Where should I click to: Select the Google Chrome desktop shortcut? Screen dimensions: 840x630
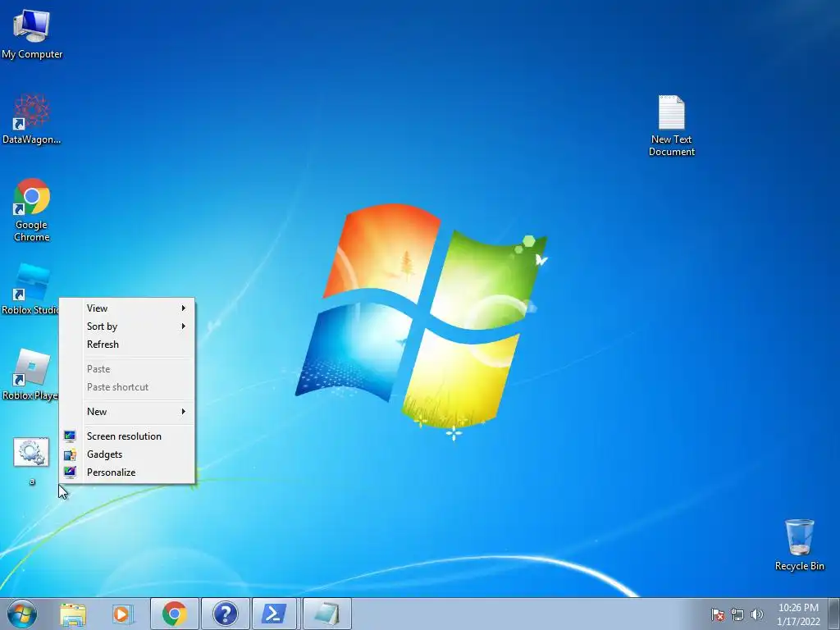(x=32, y=210)
